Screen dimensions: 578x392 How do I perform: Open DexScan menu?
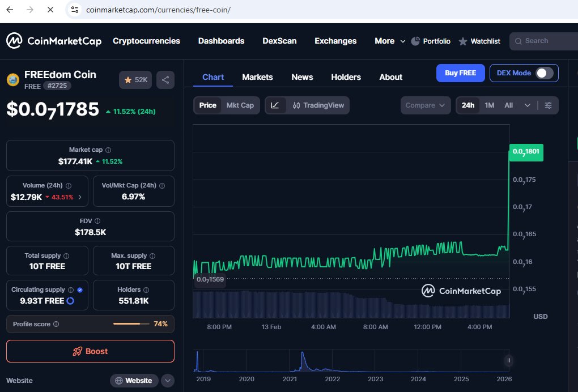279,41
